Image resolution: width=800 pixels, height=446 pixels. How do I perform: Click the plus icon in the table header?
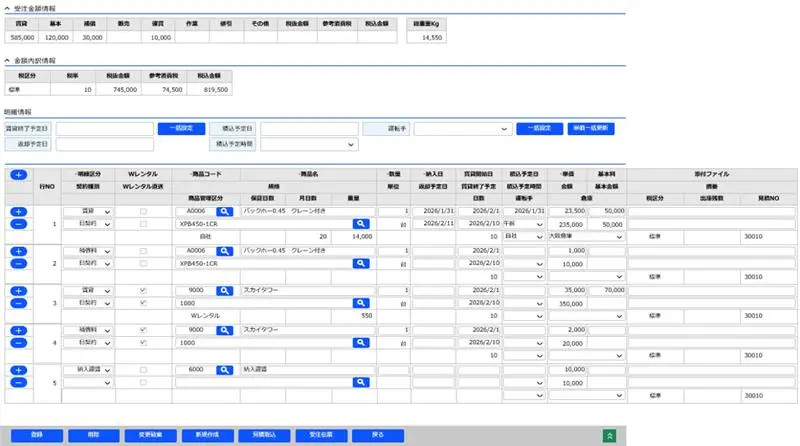[x=19, y=175]
